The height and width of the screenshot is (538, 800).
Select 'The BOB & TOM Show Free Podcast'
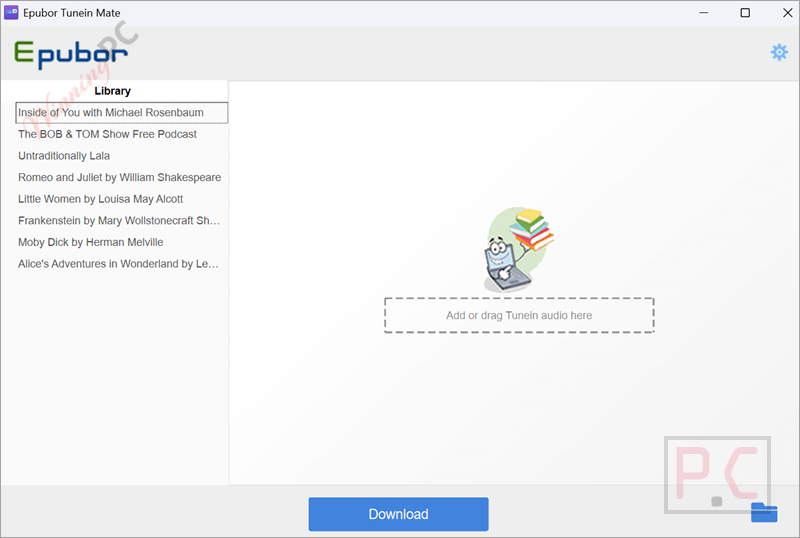pos(121,134)
